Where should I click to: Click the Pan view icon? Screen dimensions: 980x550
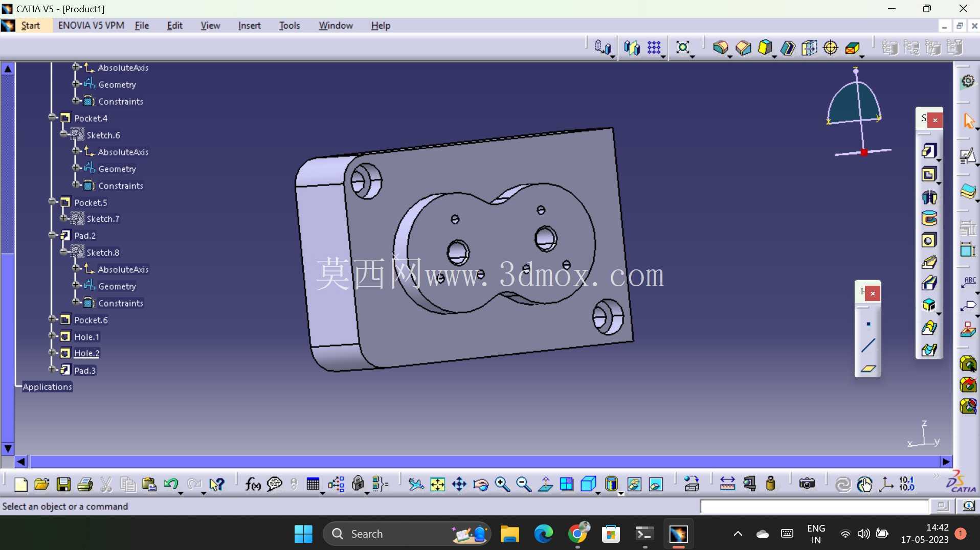[459, 484]
